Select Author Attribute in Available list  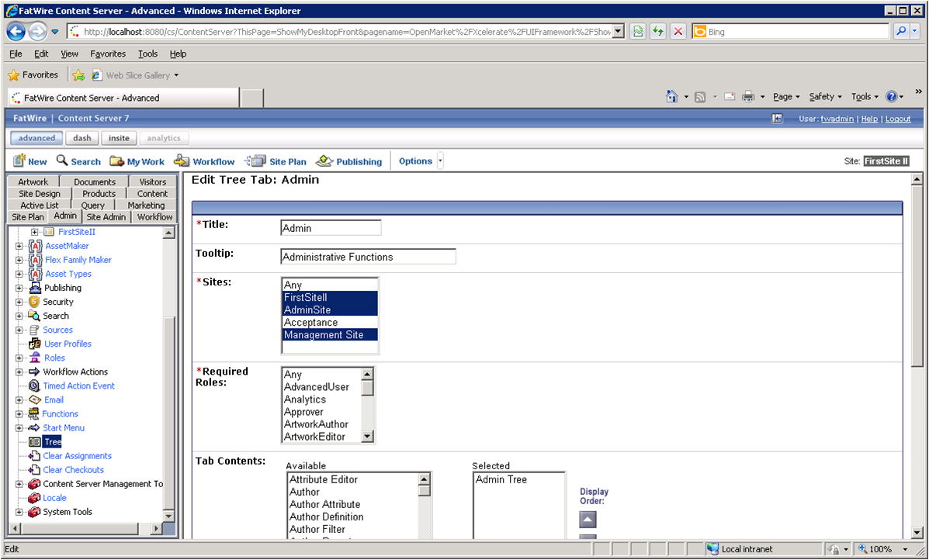pyautogui.click(x=353, y=504)
